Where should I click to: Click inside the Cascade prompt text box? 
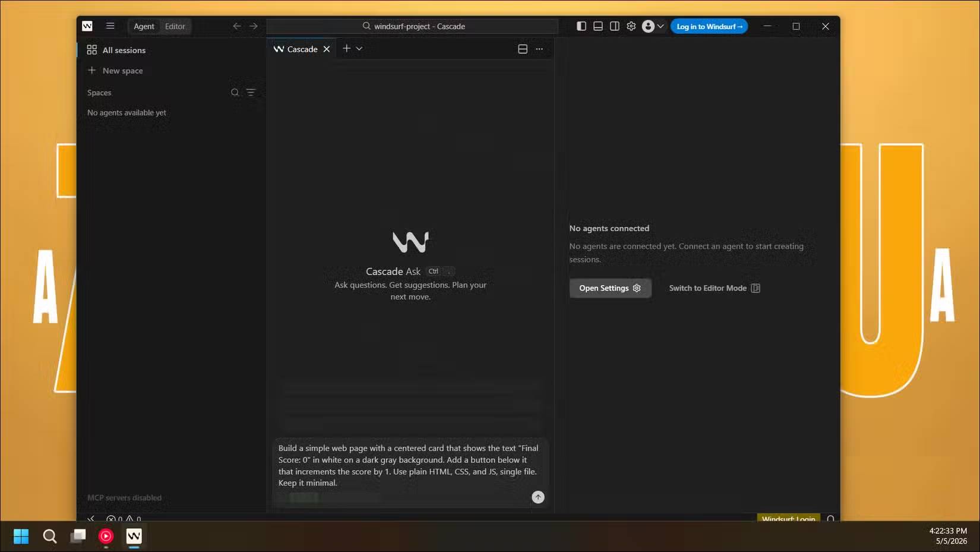[410, 466]
